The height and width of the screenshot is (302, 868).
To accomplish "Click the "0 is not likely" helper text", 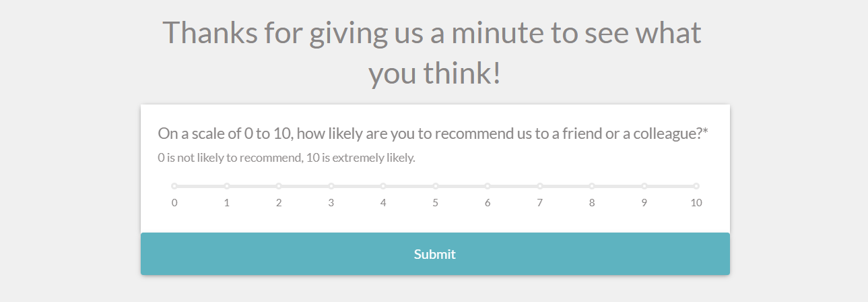I will click(x=286, y=158).
